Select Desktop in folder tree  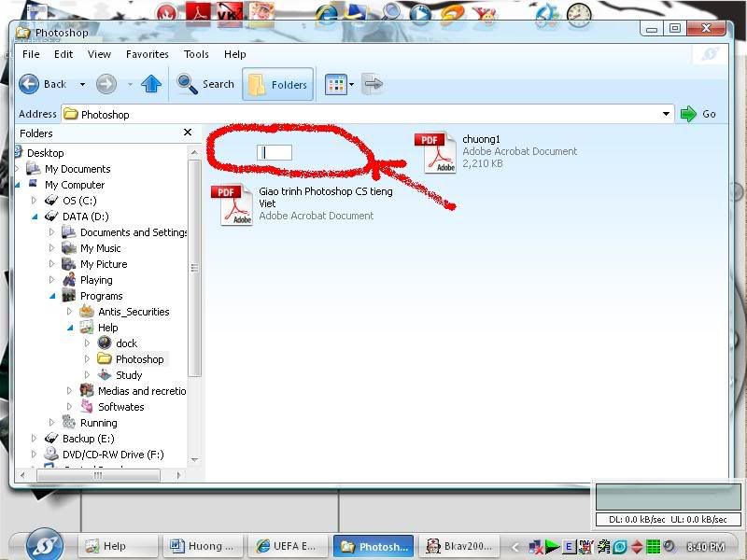coord(45,153)
